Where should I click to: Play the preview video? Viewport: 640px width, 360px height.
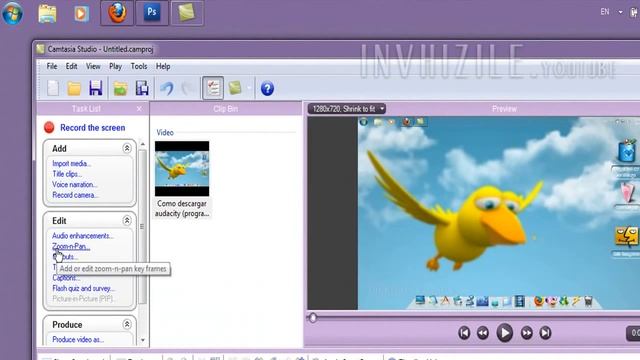[x=504, y=333]
